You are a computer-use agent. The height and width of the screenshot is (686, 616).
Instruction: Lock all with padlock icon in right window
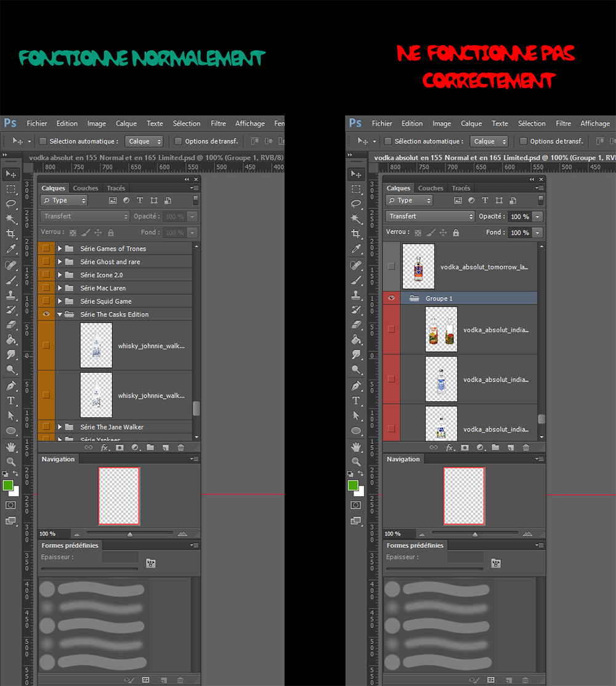[x=456, y=233]
